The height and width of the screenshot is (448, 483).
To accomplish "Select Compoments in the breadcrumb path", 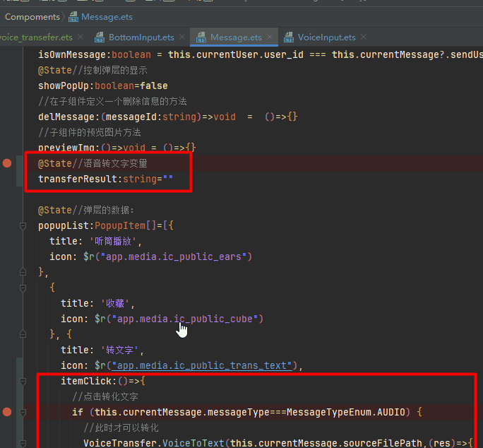I will click(x=32, y=16).
